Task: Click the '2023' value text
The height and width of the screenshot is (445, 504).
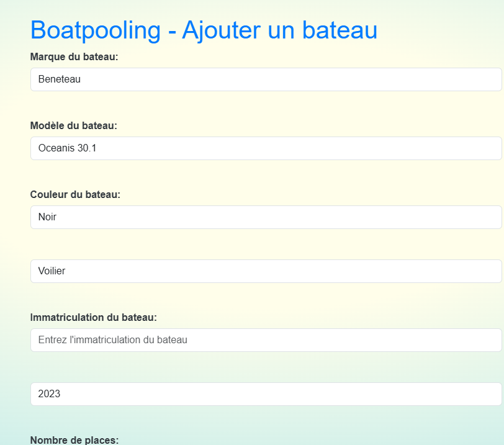Action: pos(49,394)
